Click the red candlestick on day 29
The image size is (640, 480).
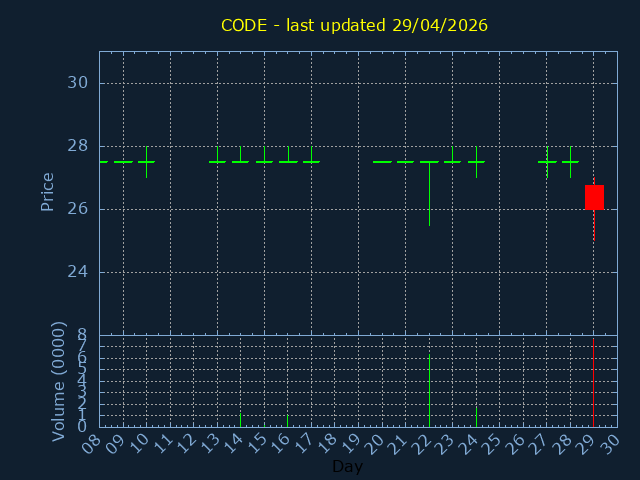(594, 197)
